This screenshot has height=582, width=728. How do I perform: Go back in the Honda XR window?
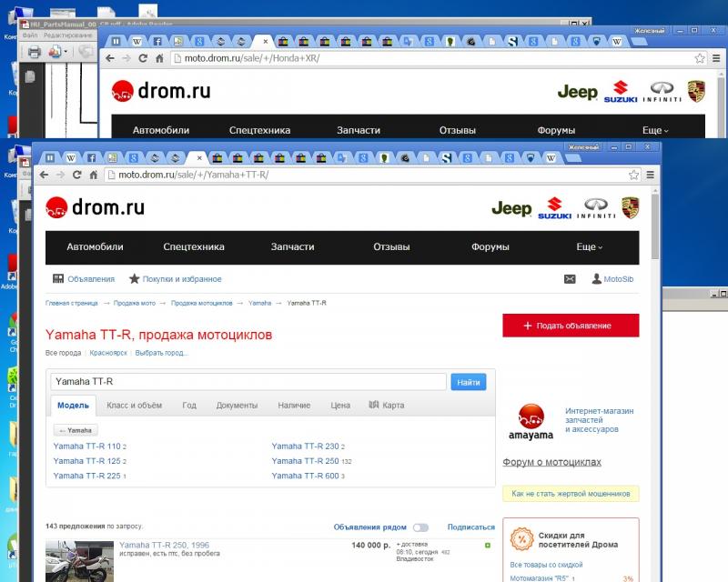[110, 58]
